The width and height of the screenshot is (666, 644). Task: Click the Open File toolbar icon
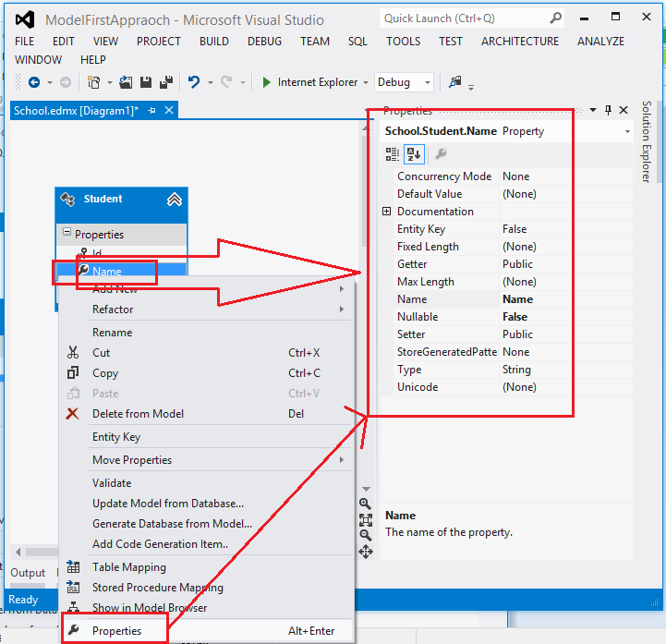coord(126,82)
